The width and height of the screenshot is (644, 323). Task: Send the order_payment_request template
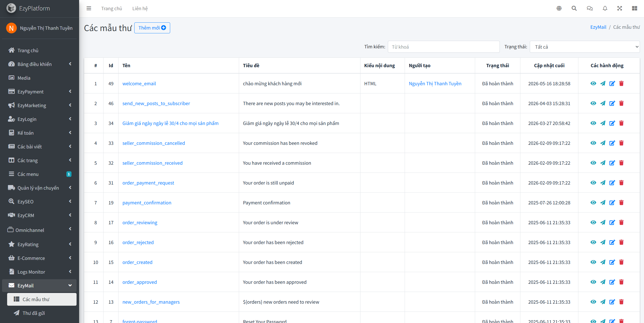(x=603, y=183)
